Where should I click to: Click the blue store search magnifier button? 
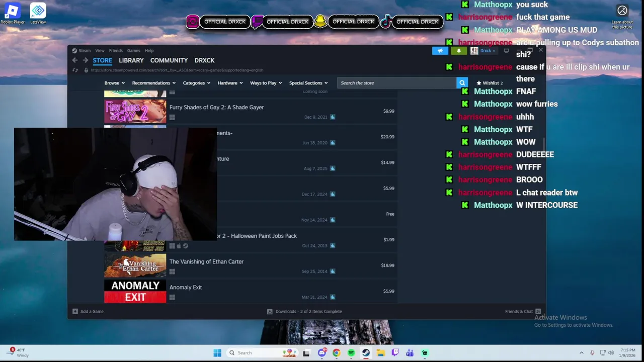[462, 83]
